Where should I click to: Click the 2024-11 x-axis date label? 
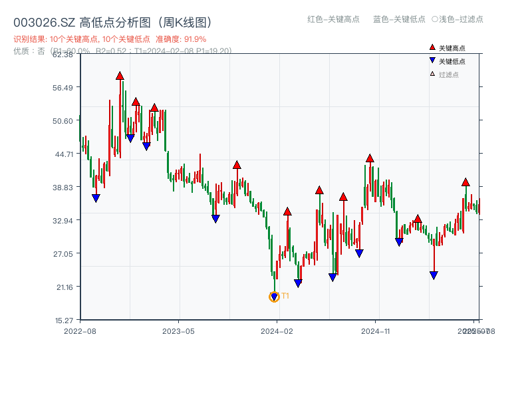[x=376, y=331]
